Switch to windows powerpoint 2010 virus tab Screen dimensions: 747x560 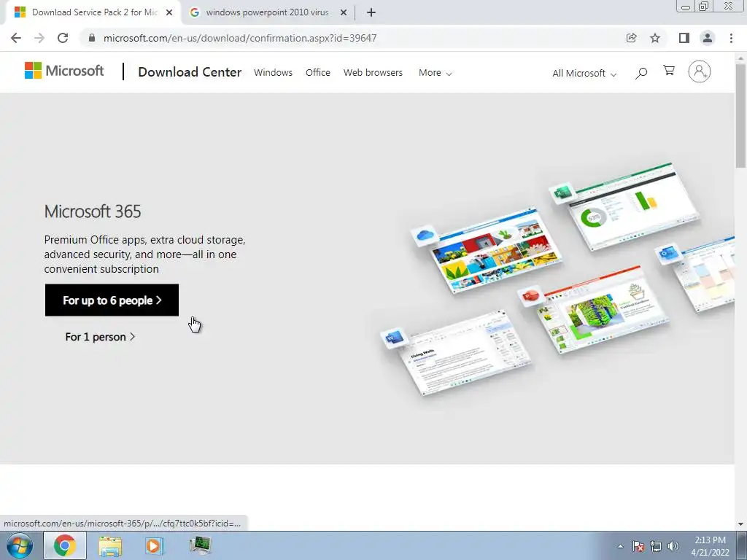(x=267, y=12)
